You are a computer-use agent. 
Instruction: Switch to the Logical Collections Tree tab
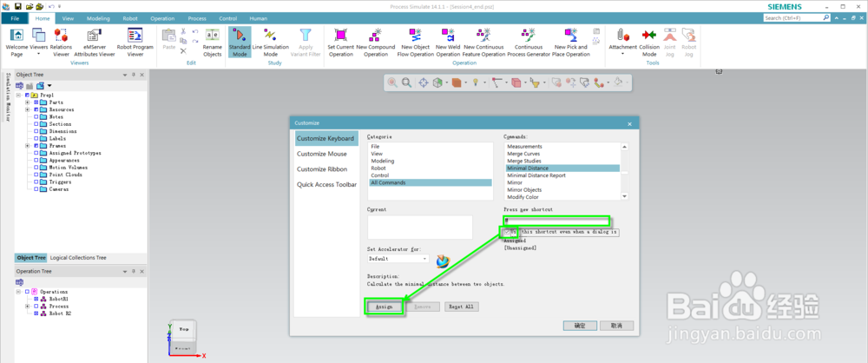click(x=78, y=258)
